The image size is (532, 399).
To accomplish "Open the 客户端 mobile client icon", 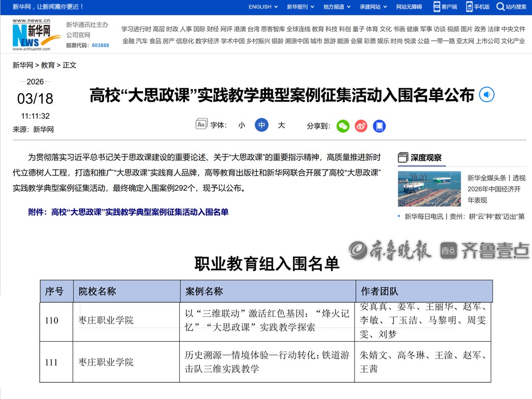I will [437, 6].
